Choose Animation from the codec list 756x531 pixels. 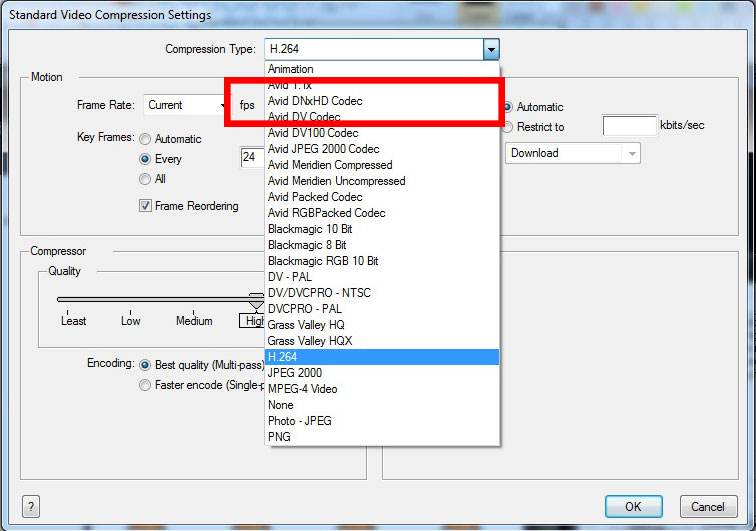coord(382,69)
